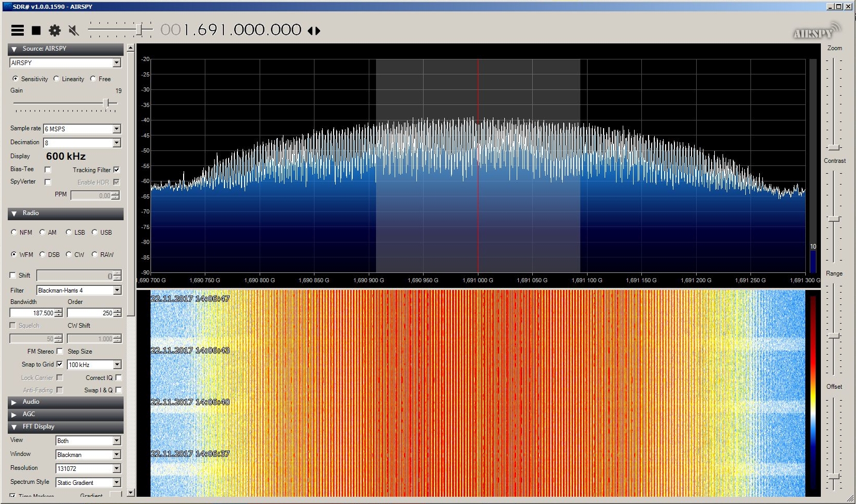Collapse the FFT Display panel
856x504 pixels.
pyautogui.click(x=66, y=427)
